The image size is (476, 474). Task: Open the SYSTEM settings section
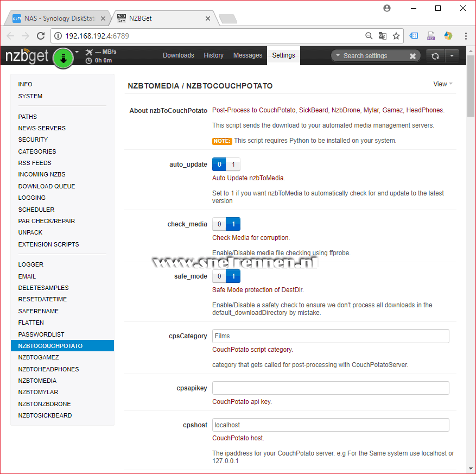30,96
